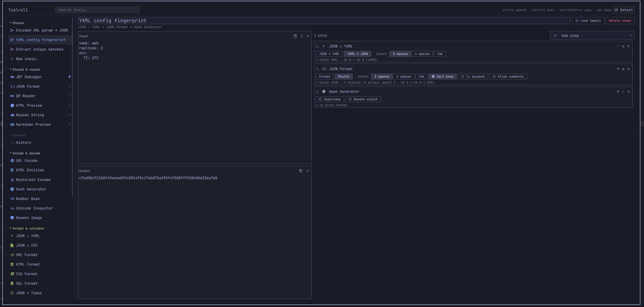Collapse the Pinned & recent section
Viewport: 644px width, 307px height.
25,70
